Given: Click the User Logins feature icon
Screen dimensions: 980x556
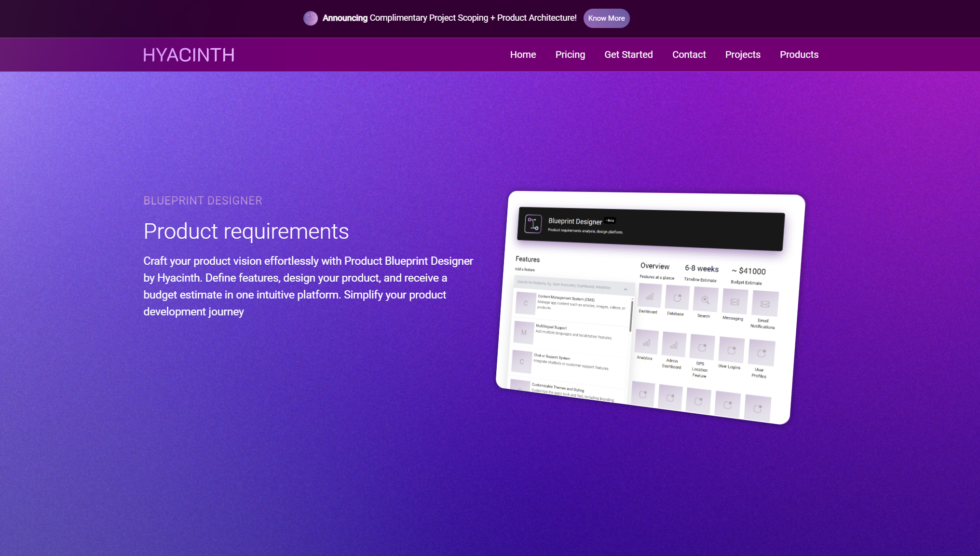Looking at the screenshot, I should pos(732,350).
